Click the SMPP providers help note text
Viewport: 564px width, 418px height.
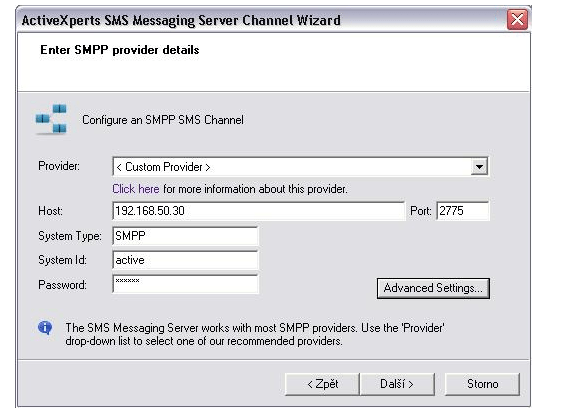pyautogui.click(x=255, y=334)
